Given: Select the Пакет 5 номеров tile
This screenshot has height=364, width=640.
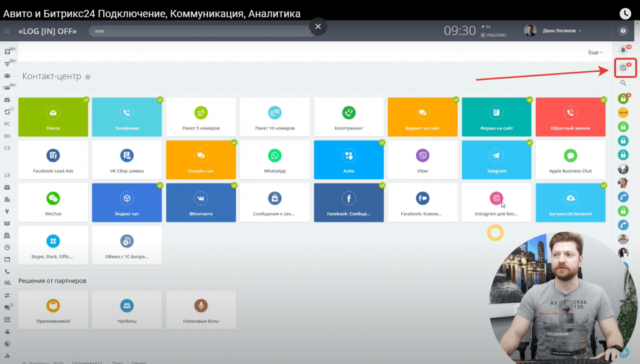Looking at the screenshot, I should [x=201, y=117].
